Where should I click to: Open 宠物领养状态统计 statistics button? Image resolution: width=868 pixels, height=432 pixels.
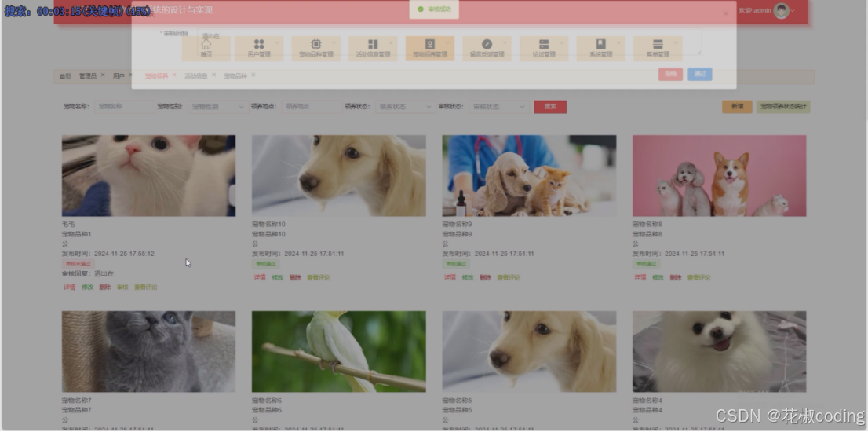tap(783, 106)
